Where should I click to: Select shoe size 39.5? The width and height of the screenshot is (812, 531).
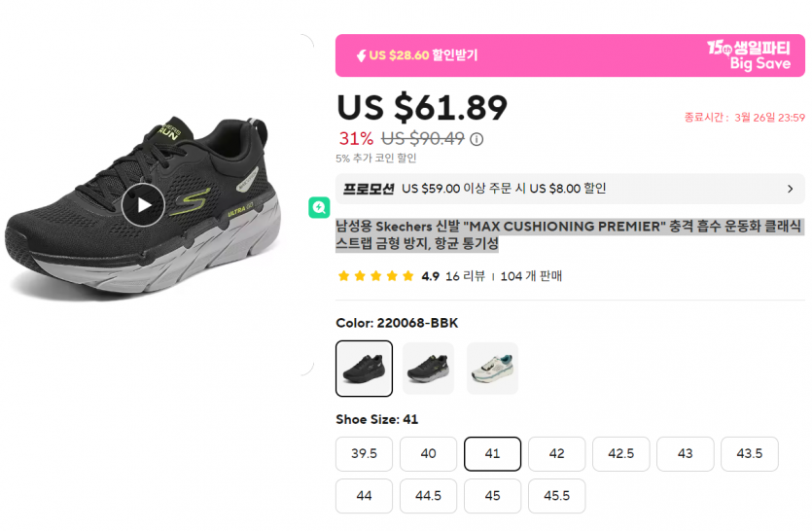tap(364, 454)
